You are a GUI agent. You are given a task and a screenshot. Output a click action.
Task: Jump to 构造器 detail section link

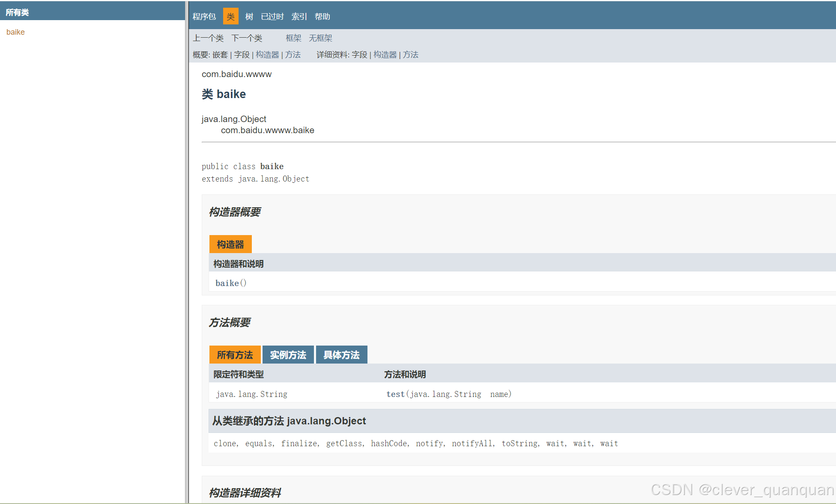[385, 55]
